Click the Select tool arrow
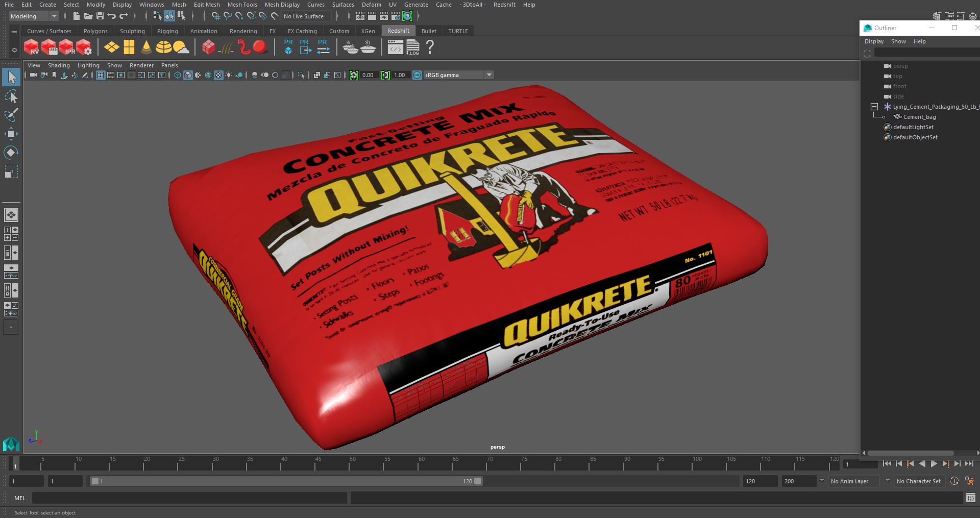The height and width of the screenshot is (518, 980). point(11,77)
